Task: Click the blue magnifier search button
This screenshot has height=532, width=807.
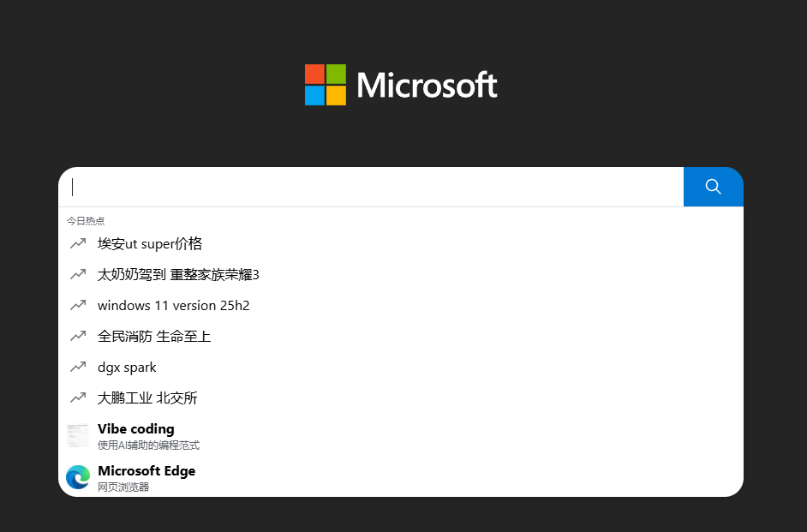Action: pos(713,187)
